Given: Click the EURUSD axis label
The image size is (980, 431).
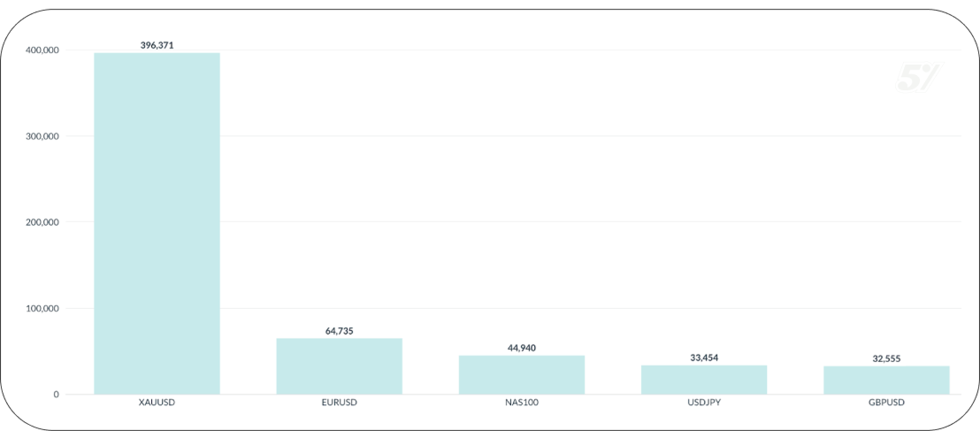Looking at the screenshot, I should point(339,403).
